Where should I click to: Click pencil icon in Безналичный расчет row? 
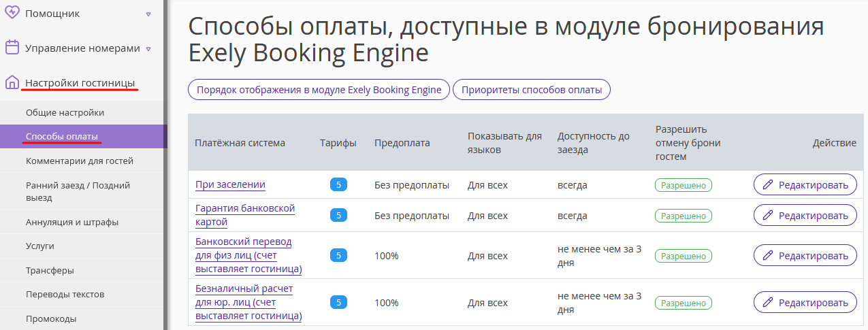[768, 302]
